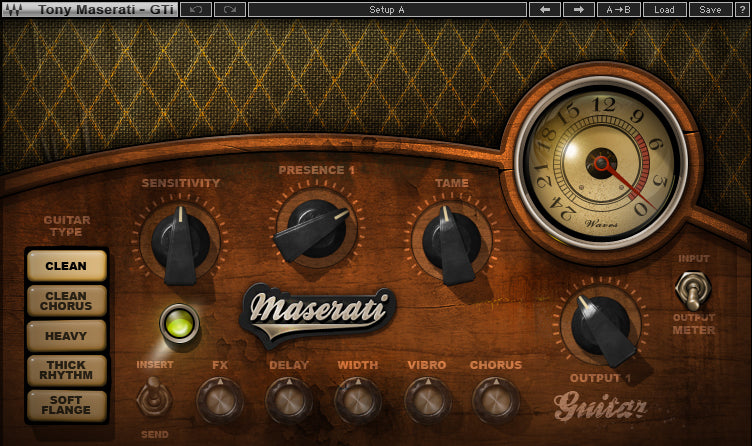Choose the Heavy guitar type
The height and width of the screenshot is (446, 752).
[x=66, y=336]
